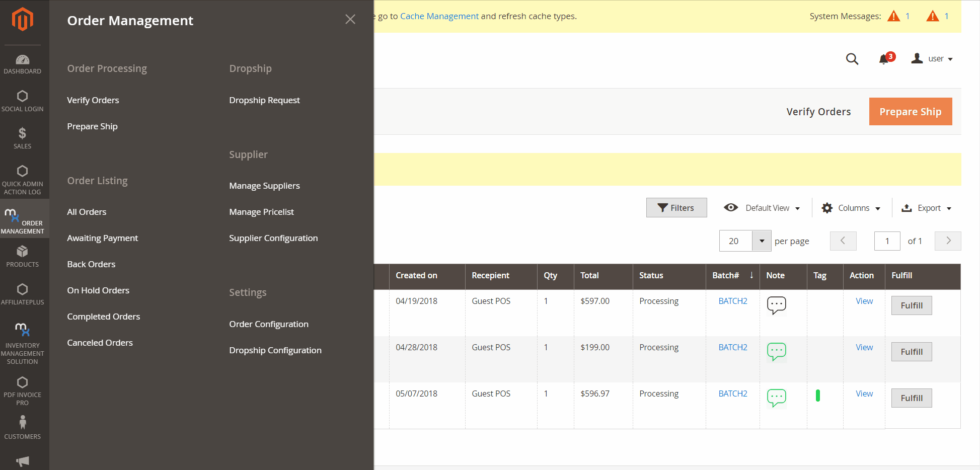The image size is (980, 470).
Task: Fulfill the $597.00 order
Action: pyautogui.click(x=911, y=305)
